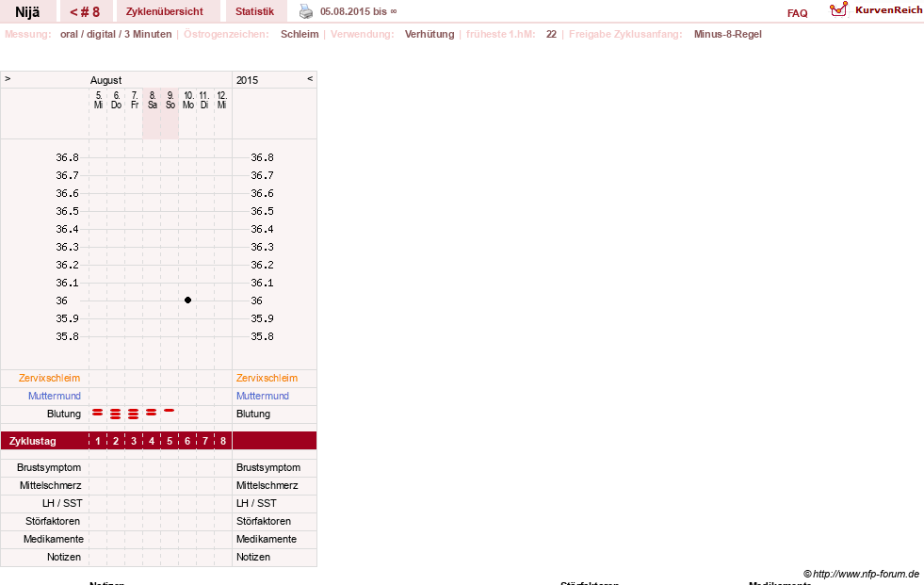Select light bleeding marker on cycle day 5
The height and width of the screenshot is (585, 924).
pyautogui.click(x=170, y=410)
